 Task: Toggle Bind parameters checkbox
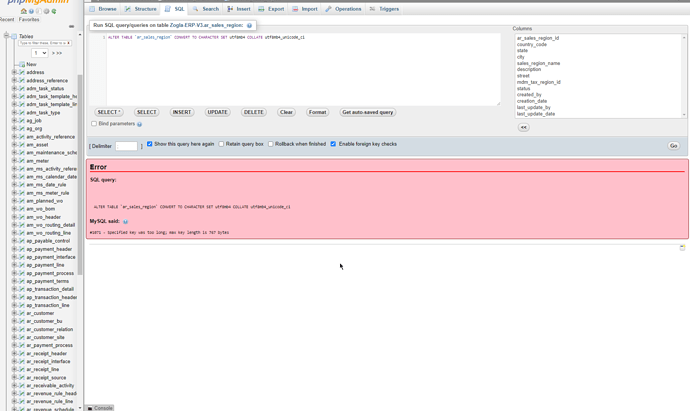click(x=94, y=124)
